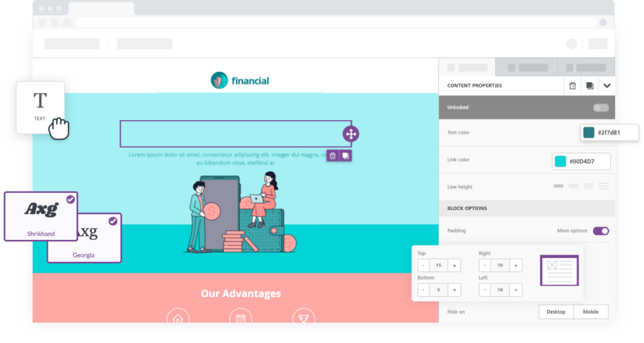Increase Bottom padding with plus button
Image resolution: width=644 pixels, height=343 pixels.
tap(454, 290)
